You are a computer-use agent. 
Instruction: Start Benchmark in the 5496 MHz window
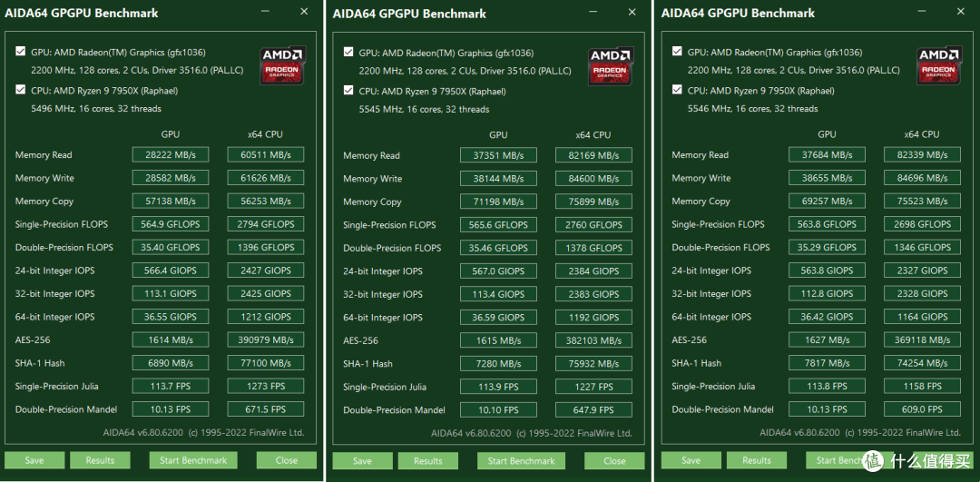(x=193, y=460)
